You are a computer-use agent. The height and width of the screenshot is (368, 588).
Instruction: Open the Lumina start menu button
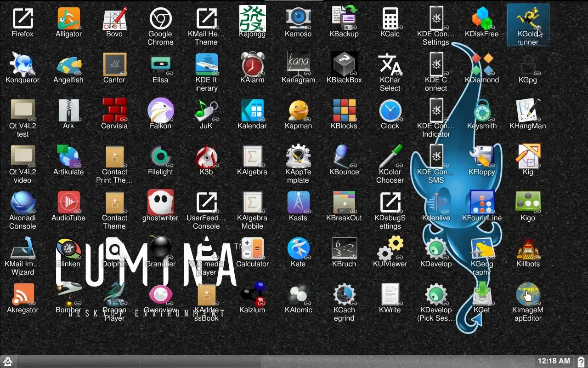point(8,362)
